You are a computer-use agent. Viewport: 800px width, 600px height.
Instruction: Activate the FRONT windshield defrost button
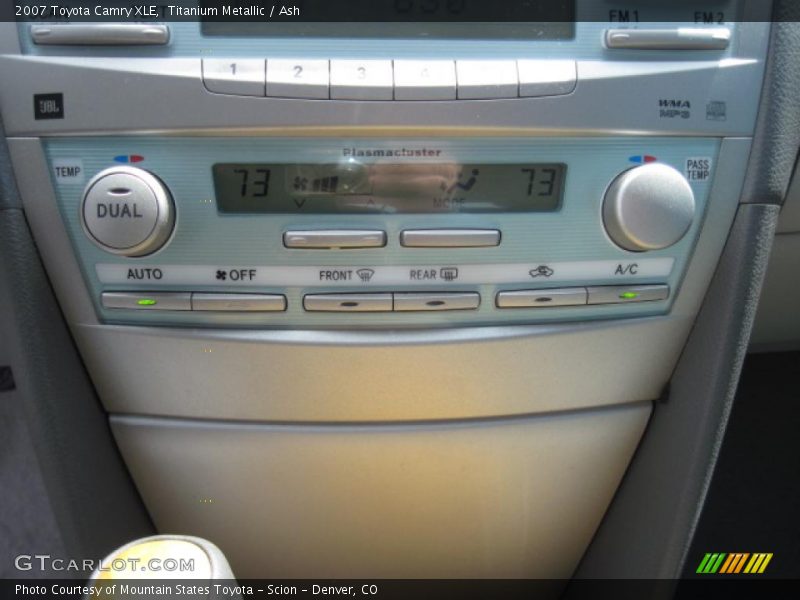tap(348, 302)
